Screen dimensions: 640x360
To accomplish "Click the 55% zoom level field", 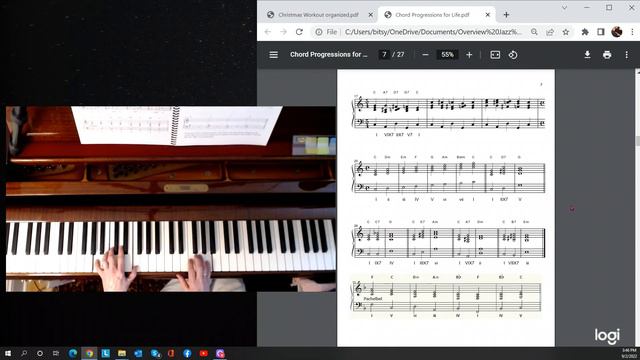I will (x=447, y=55).
